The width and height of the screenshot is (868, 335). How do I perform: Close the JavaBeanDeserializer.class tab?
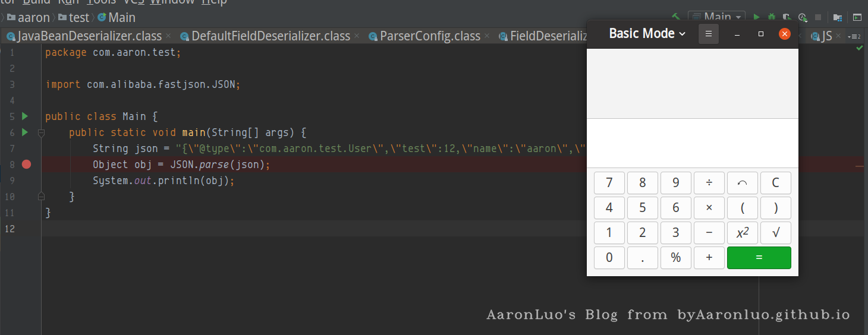[x=169, y=36]
